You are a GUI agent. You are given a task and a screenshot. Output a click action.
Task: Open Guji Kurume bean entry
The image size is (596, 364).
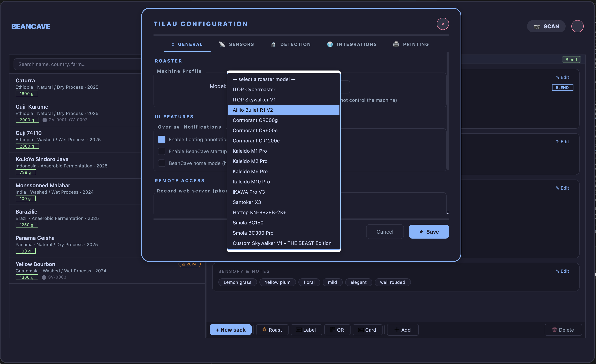pyautogui.click(x=75, y=113)
